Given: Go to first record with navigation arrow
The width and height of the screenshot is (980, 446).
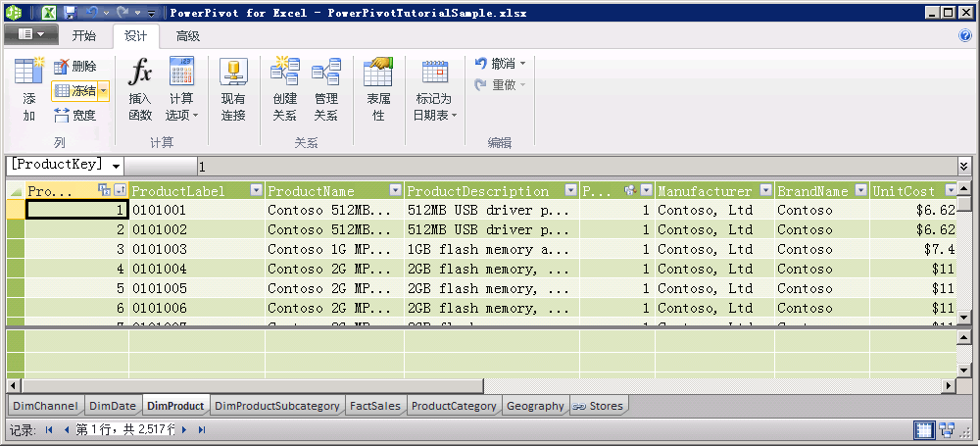Looking at the screenshot, I should [49, 429].
